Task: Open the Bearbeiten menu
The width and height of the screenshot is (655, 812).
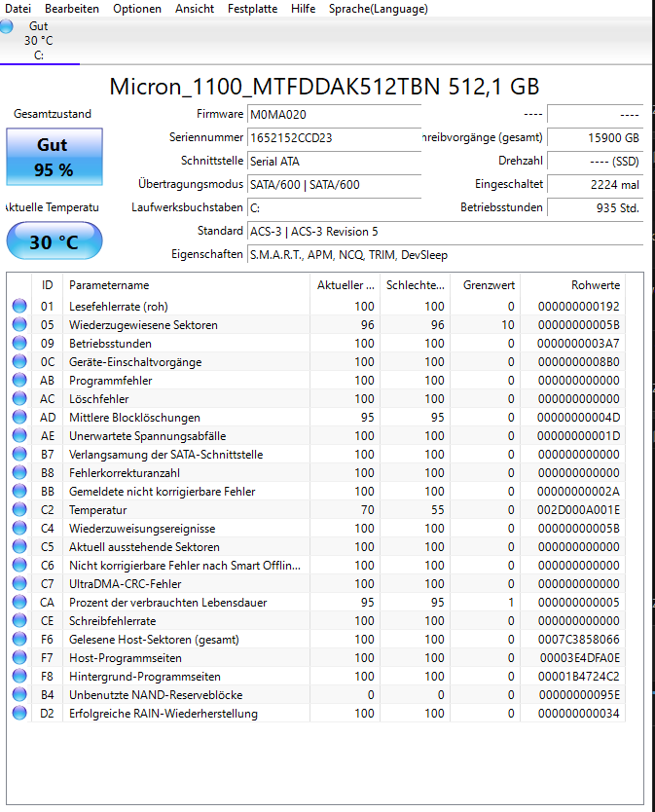Action: (x=72, y=9)
